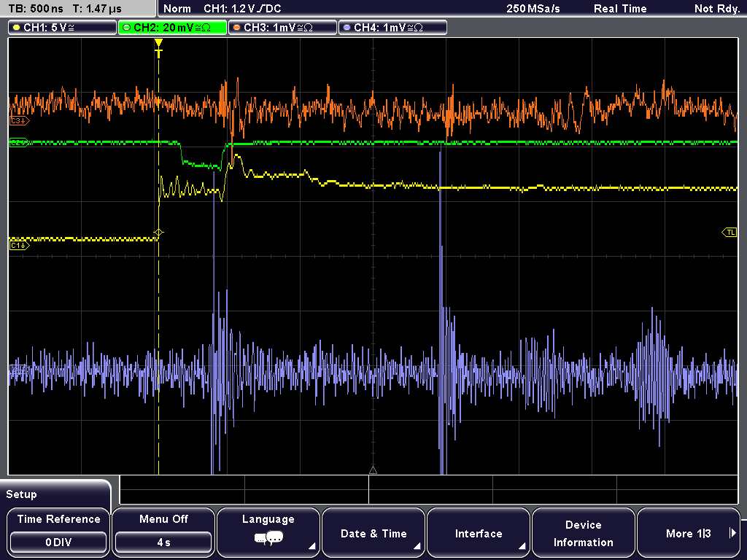
Task: Click the CH1: 1.2 V trigger level readout
Action: [242, 9]
